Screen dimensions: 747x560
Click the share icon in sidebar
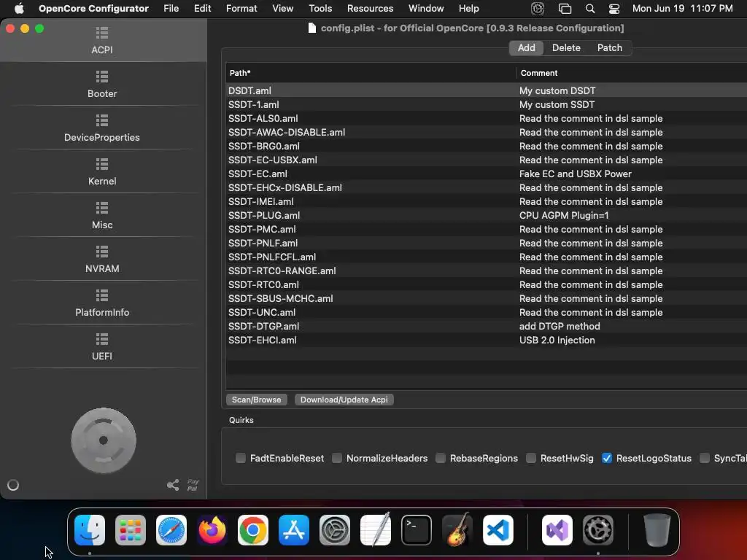[173, 485]
